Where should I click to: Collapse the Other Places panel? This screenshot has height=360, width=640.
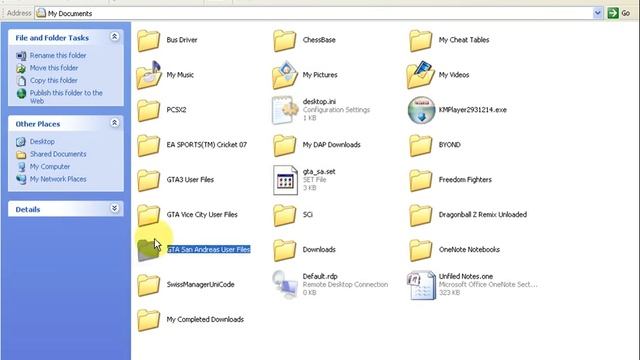coord(115,123)
